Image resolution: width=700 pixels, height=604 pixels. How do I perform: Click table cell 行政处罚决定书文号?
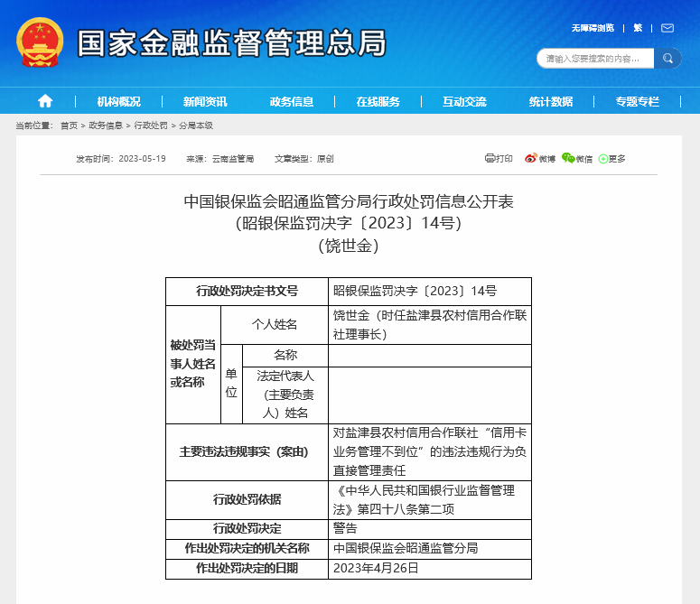247,292
